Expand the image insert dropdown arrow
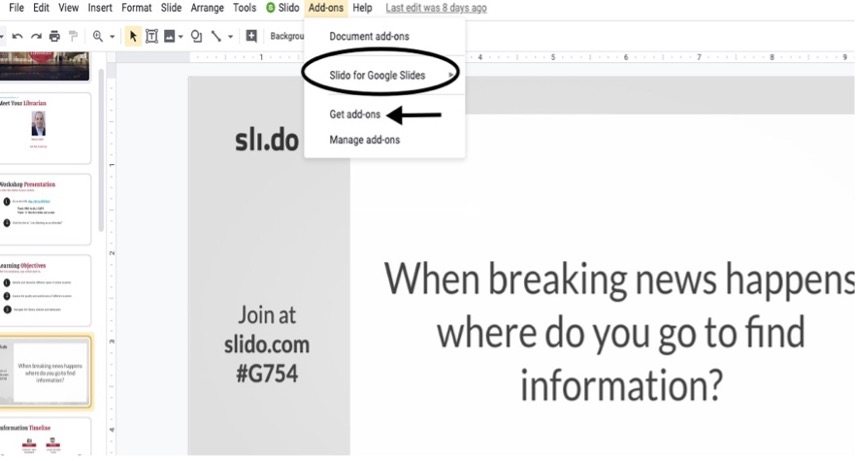Screen dimensions: 858x461 (x=180, y=37)
